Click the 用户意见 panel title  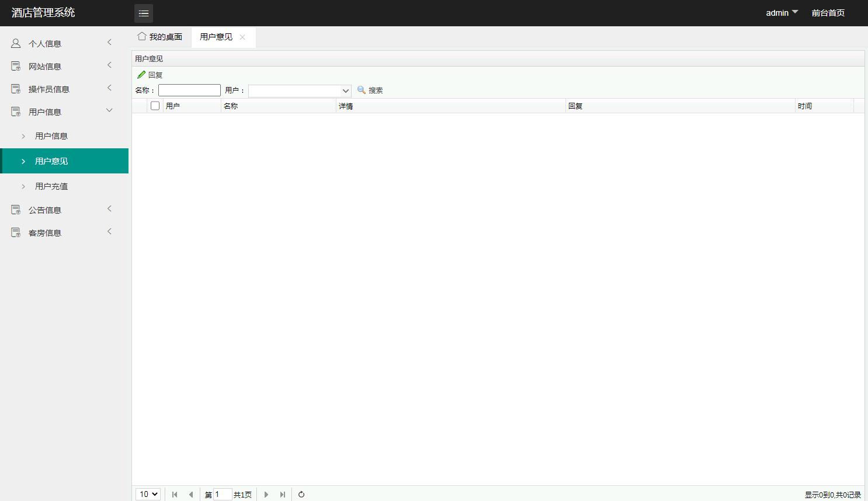[x=149, y=58]
